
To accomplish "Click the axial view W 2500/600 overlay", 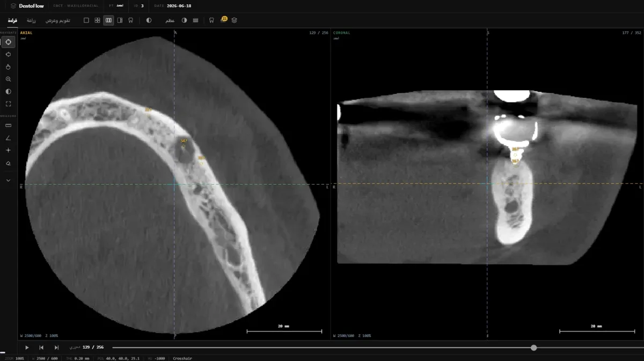I will [31, 336].
